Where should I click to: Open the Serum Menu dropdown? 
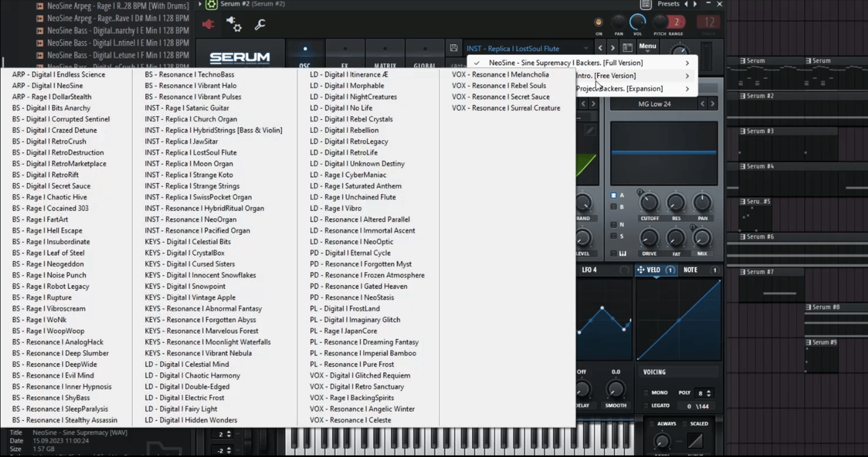click(648, 47)
